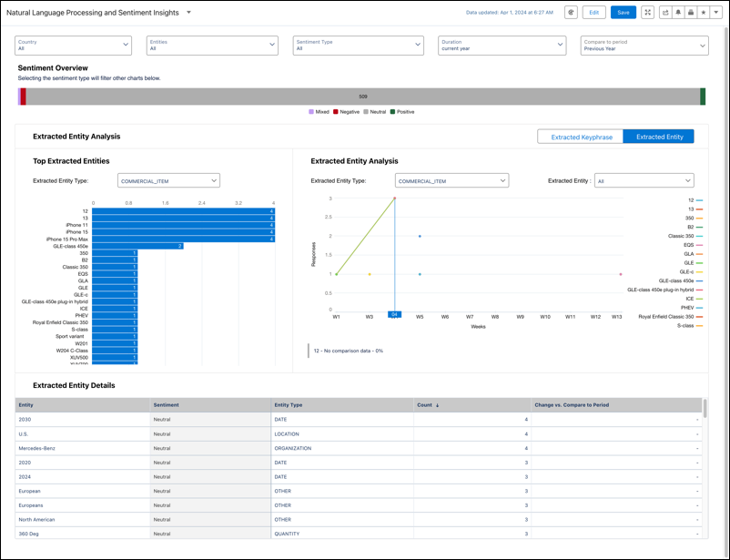Click the Save button
The height and width of the screenshot is (560, 730).
pos(623,12)
